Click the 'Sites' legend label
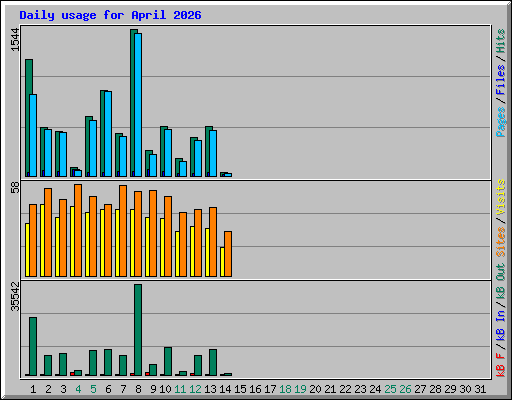Screen dimensions: 512x400 (x=500, y=241)
